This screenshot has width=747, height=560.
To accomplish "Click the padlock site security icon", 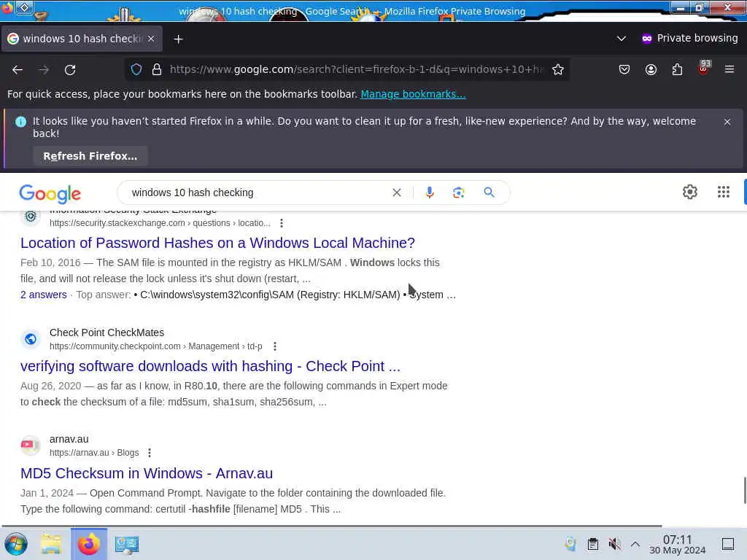I will point(157,69).
